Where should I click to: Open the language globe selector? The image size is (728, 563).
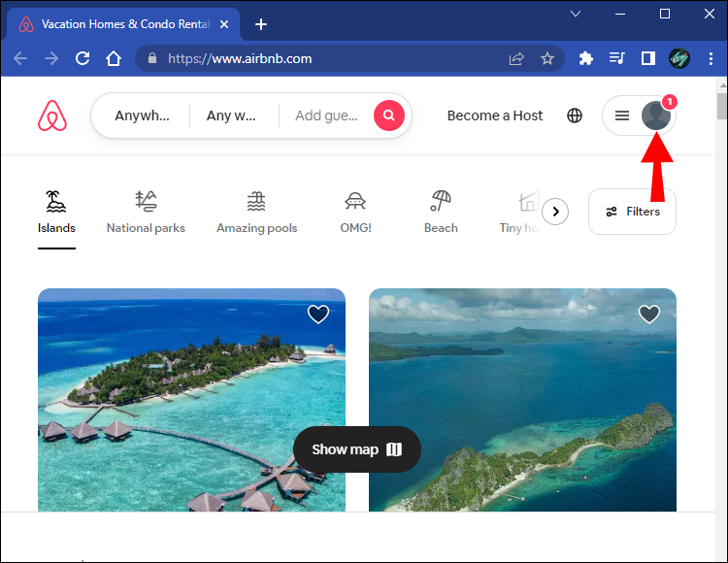click(x=575, y=116)
